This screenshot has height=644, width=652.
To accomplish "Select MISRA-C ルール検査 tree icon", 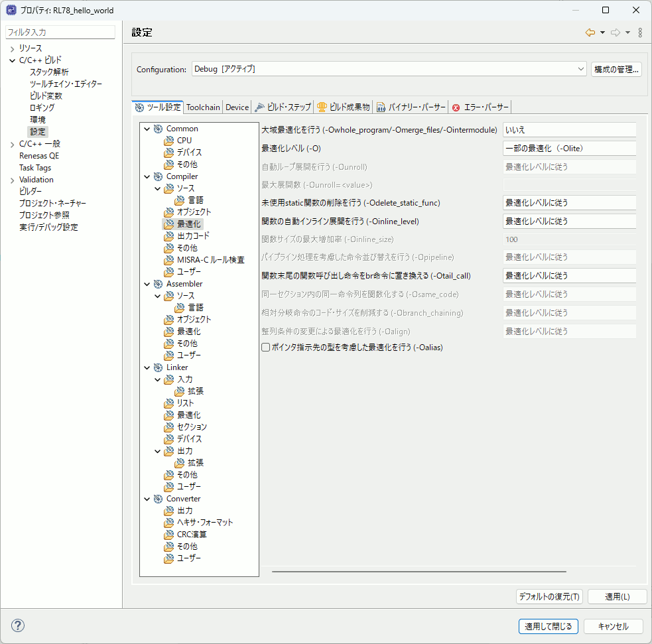I will (x=169, y=260).
